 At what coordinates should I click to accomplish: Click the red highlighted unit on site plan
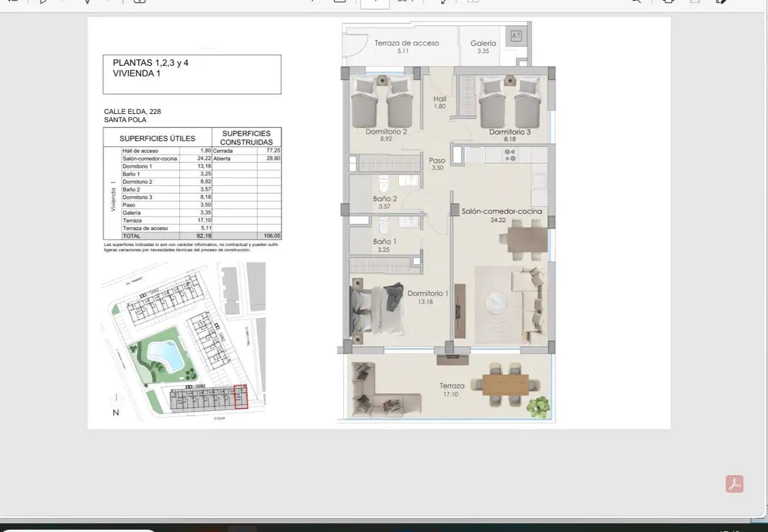(x=241, y=396)
